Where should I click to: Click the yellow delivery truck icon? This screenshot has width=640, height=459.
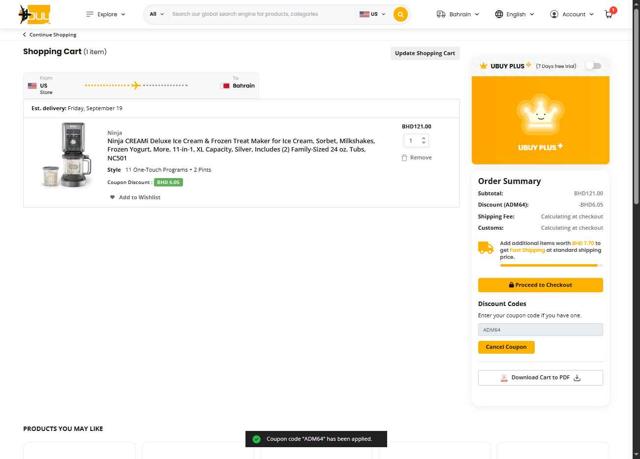click(486, 247)
